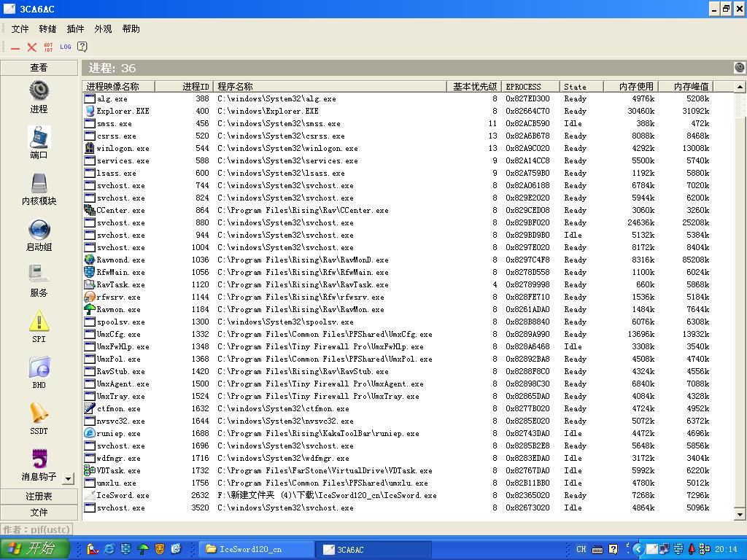Open the 转储 menu
The height and width of the screenshot is (560, 747).
[47, 29]
